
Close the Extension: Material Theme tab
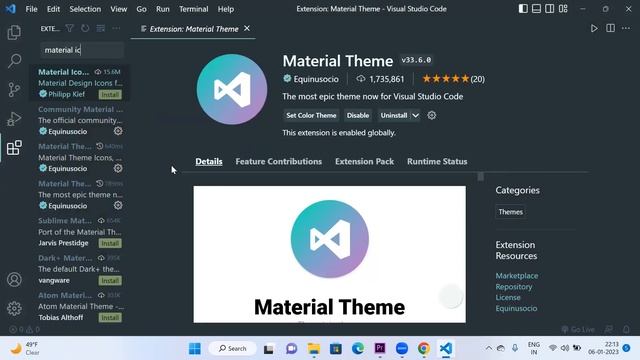[x=247, y=29]
